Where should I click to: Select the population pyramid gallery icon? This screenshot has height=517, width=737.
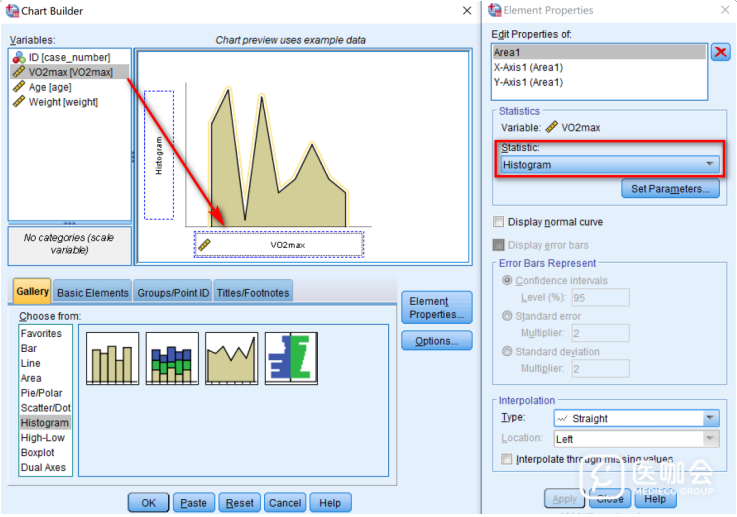click(x=291, y=359)
